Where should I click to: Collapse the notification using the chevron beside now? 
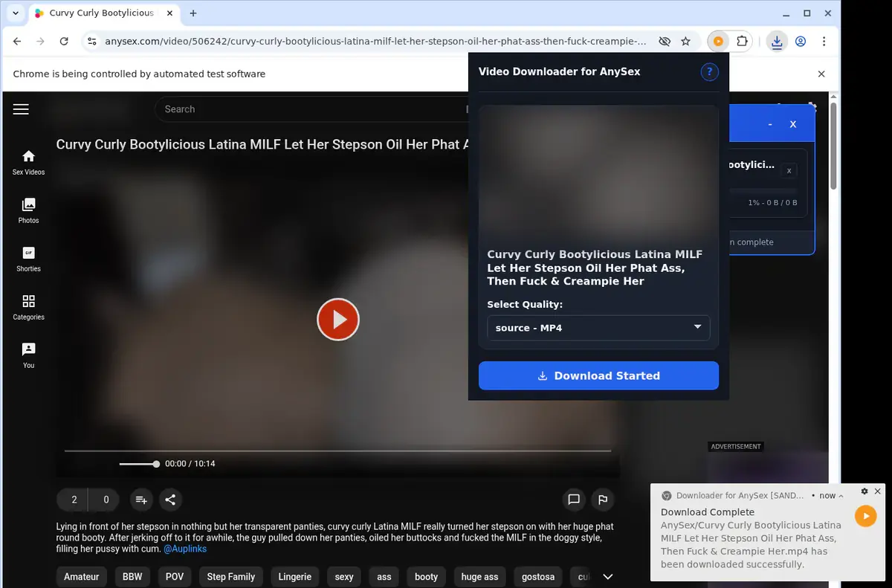pos(841,496)
